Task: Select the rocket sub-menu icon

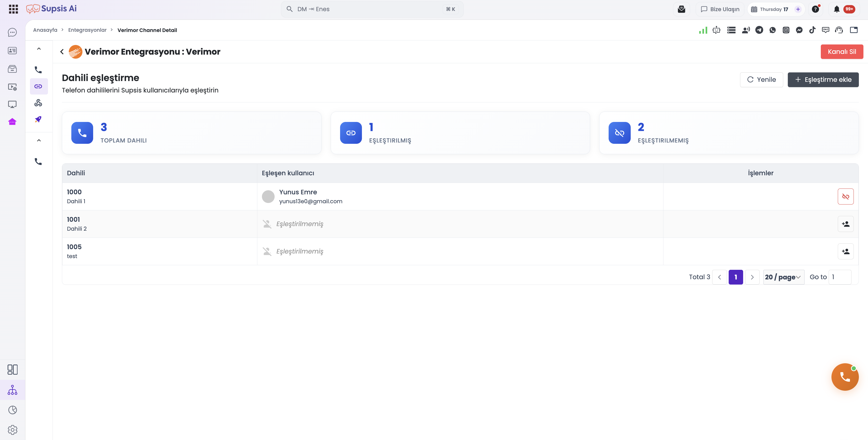Action: point(38,119)
